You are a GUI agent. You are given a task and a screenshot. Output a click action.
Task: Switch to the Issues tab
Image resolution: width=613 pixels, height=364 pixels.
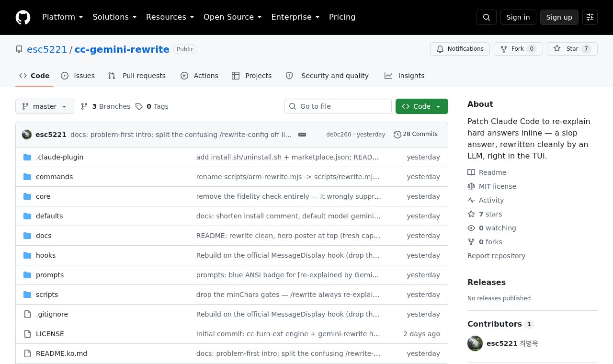tap(78, 76)
